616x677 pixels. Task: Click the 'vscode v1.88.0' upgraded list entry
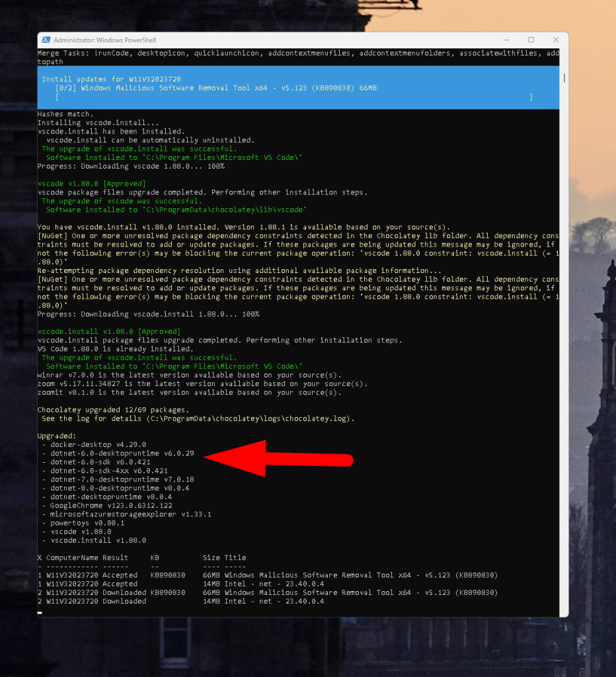pyautogui.click(x=81, y=532)
